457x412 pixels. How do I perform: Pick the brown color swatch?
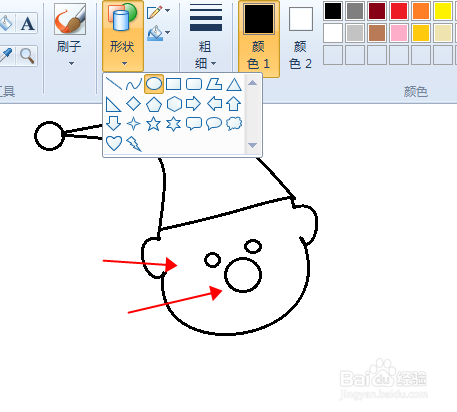377,33
